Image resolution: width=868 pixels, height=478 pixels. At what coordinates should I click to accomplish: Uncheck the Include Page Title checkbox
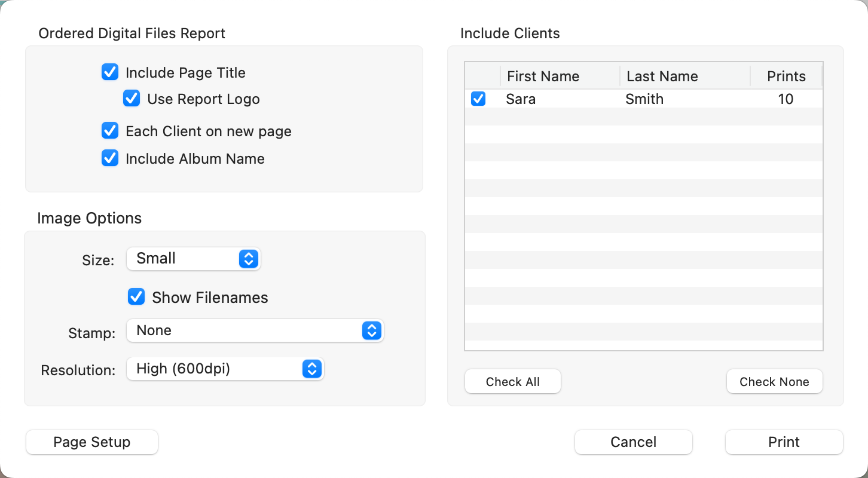pyautogui.click(x=110, y=73)
